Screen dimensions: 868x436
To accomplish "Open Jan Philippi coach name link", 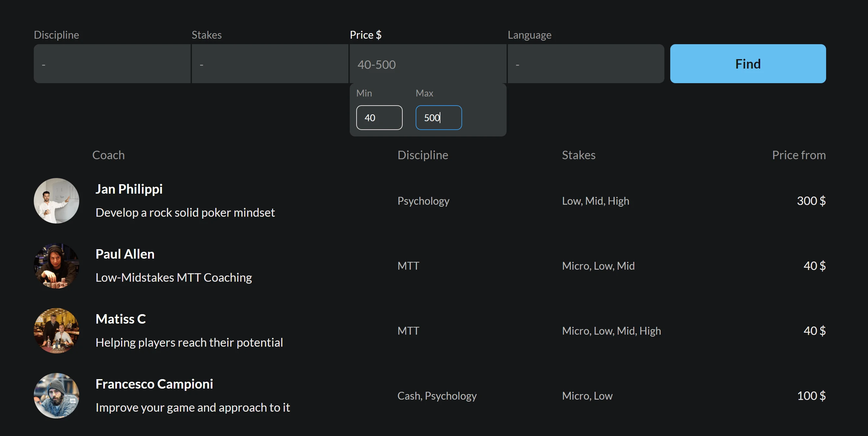I will [129, 189].
